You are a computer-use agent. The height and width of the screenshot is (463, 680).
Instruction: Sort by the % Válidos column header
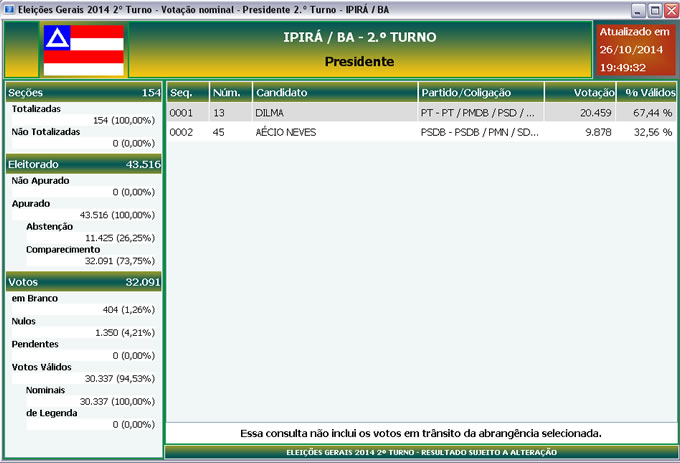point(647,92)
